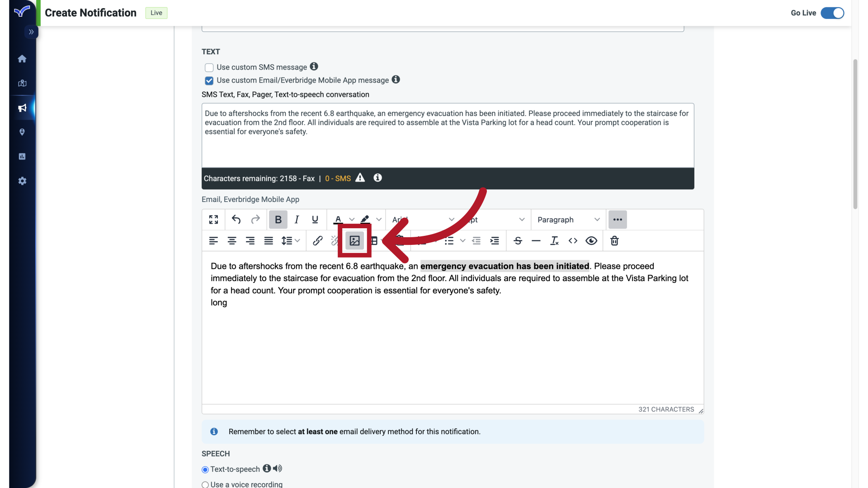868x488 pixels.
Task: Apply the highlight background color marker
Action: click(365, 220)
